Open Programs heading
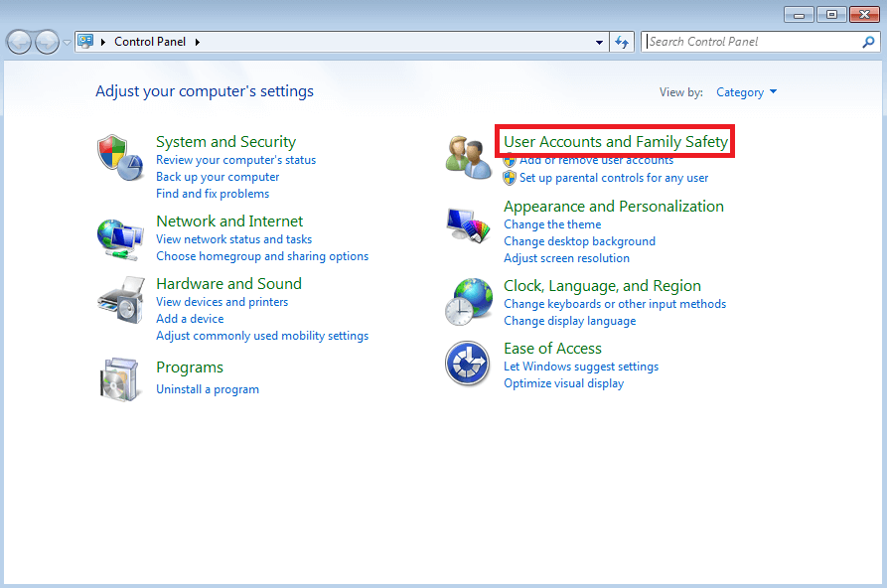 [x=190, y=367]
